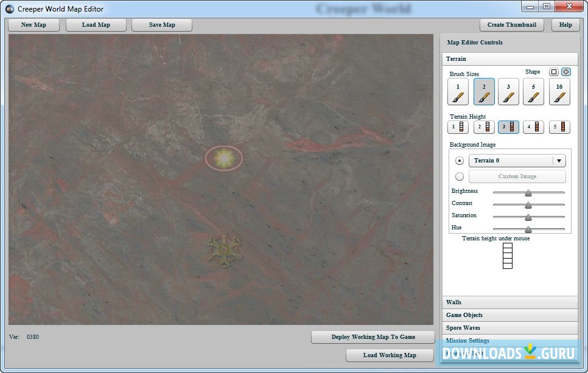This screenshot has height=373, width=588.
Task: Select the Terrain 0 background radio button
Action: pos(459,161)
